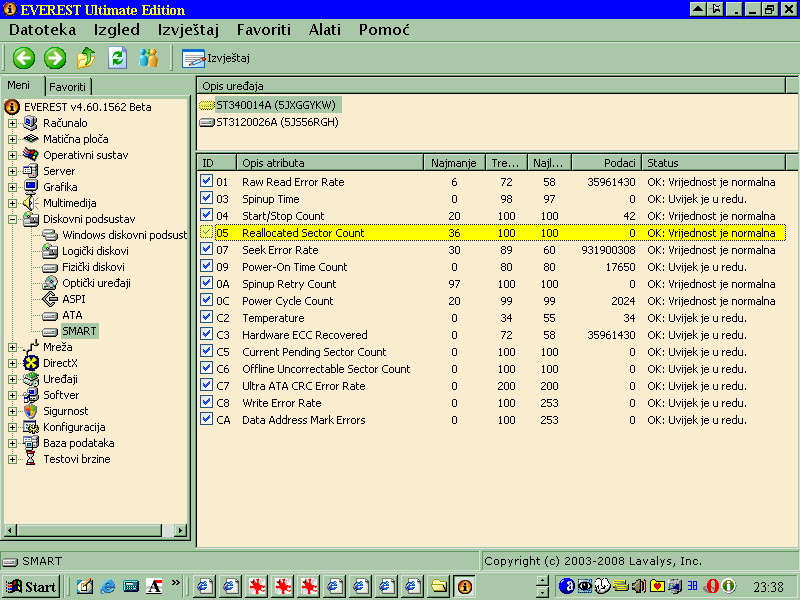The height and width of the screenshot is (600, 800).
Task: Expand the Mreža tree node
Action: [x=13, y=347]
